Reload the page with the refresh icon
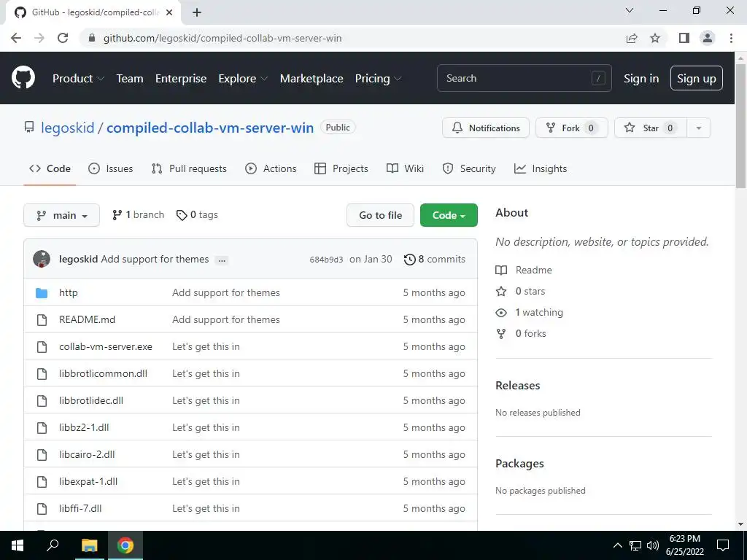The width and height of the screenshot is (747, 560). 63,38
